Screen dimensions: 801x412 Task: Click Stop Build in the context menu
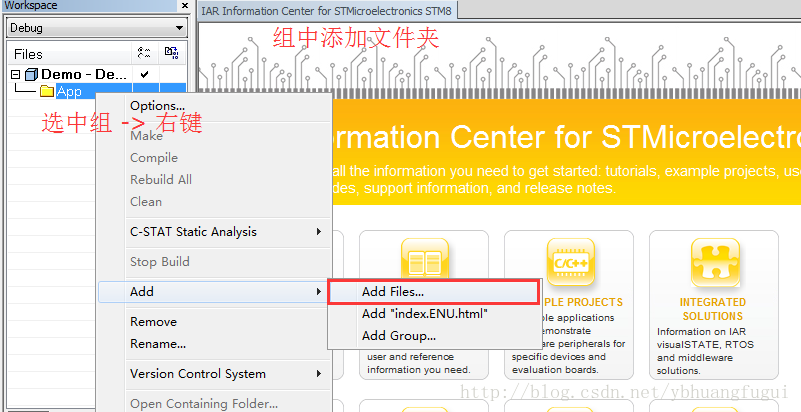click(214, 262)
